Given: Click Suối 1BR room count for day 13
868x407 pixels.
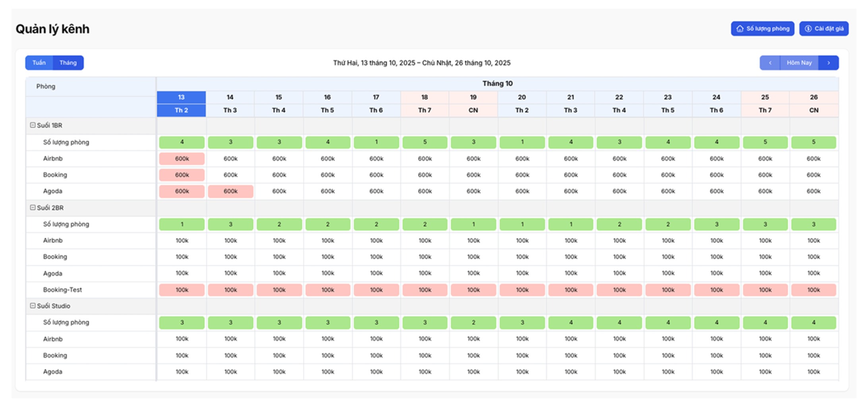Looking at the screenshot, I should [182, 142].
